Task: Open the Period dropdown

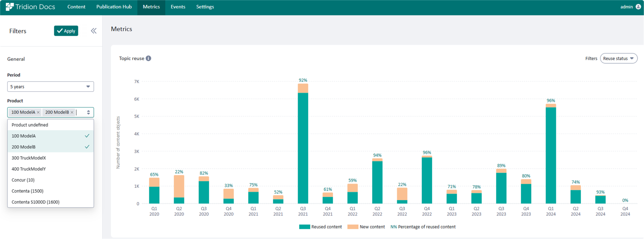Action: point(50,87)
